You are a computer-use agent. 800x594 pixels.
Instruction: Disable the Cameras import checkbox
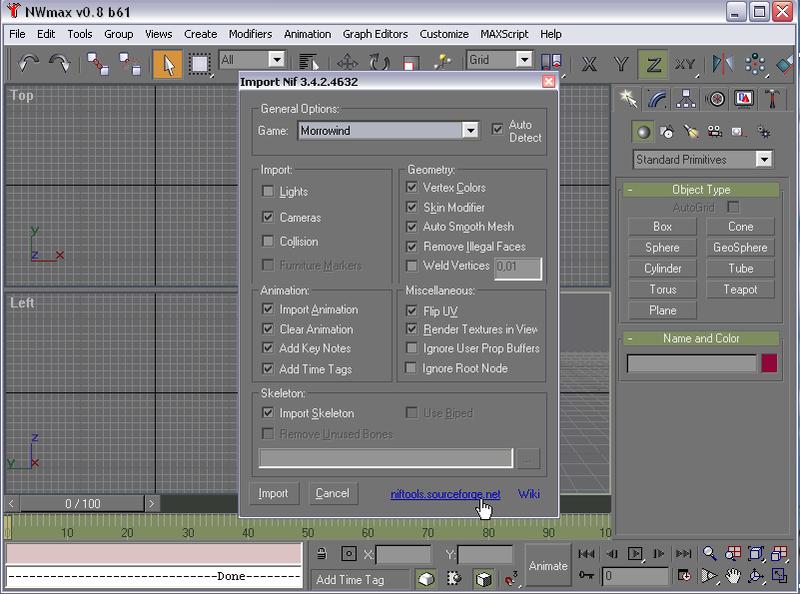[x=267, y=217]
